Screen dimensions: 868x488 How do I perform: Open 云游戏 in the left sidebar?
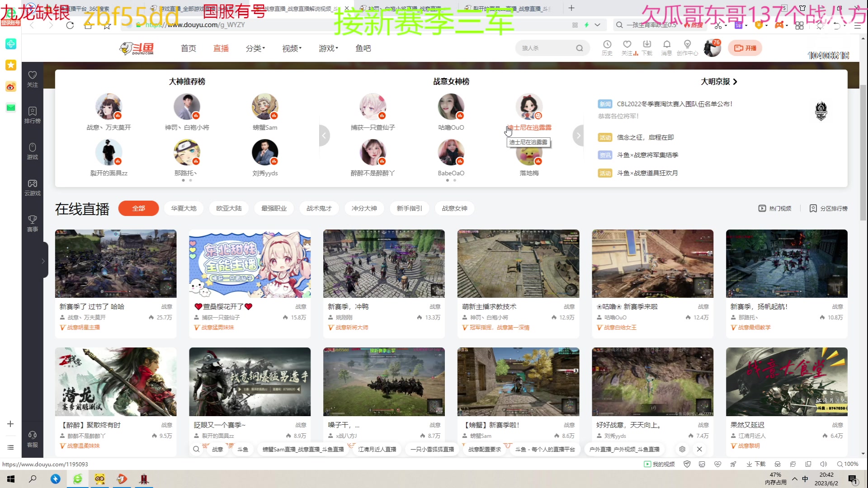(x=32, y=187)
